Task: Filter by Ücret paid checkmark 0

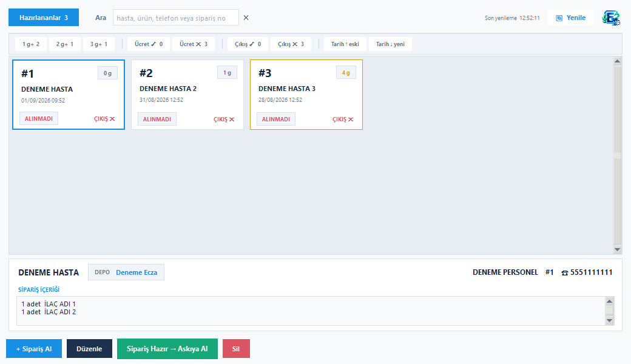Action: pos(149,44)
